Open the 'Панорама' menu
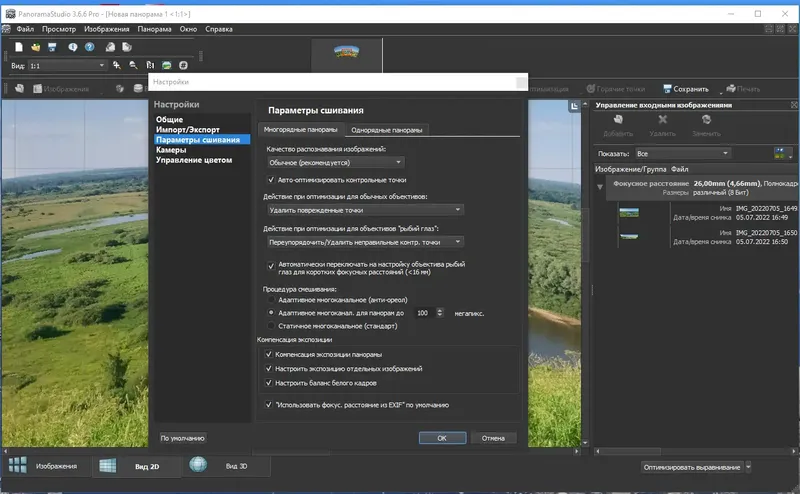 click(155, 29)
